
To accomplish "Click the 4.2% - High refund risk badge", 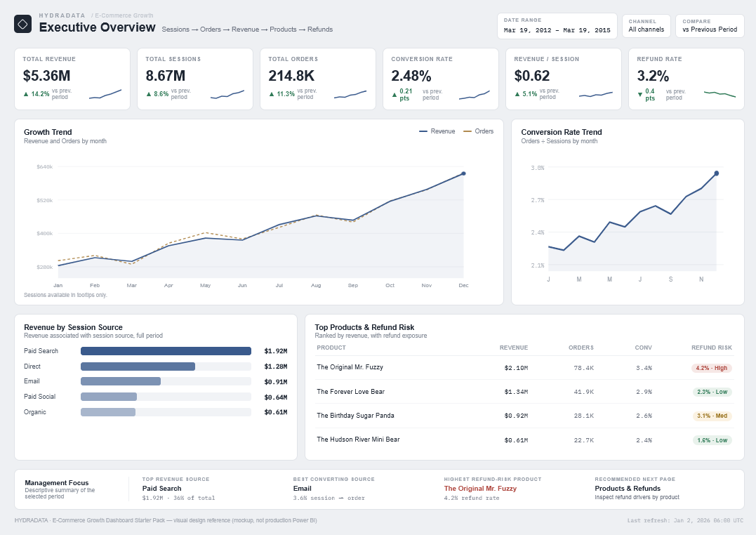I will (712, 368).
